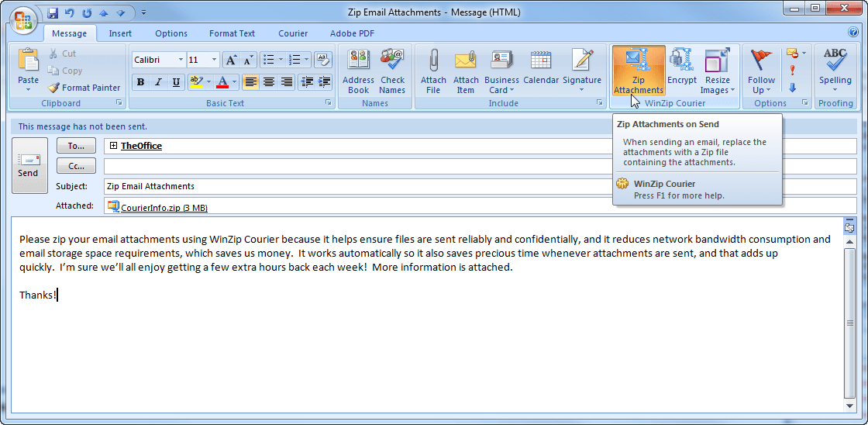The width and height of the screenshot is (868, 425).
Task: Toggle center text alignment
Action: point(268,82)
